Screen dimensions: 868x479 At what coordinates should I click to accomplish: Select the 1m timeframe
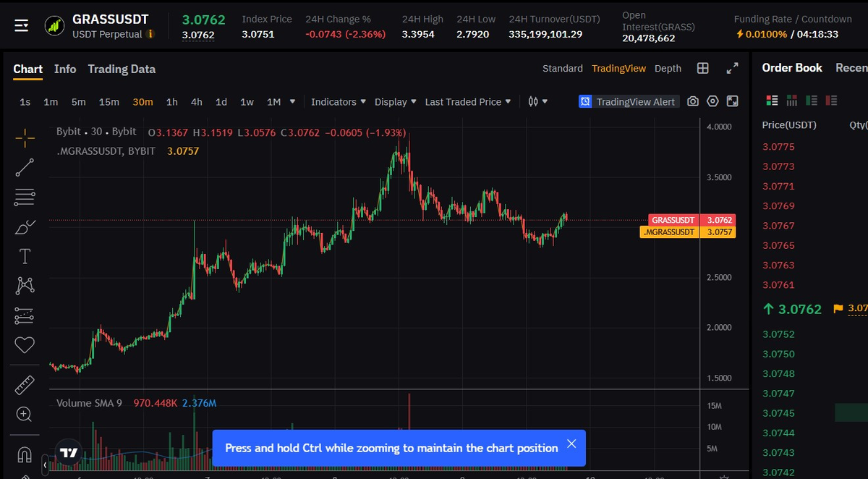51,102
